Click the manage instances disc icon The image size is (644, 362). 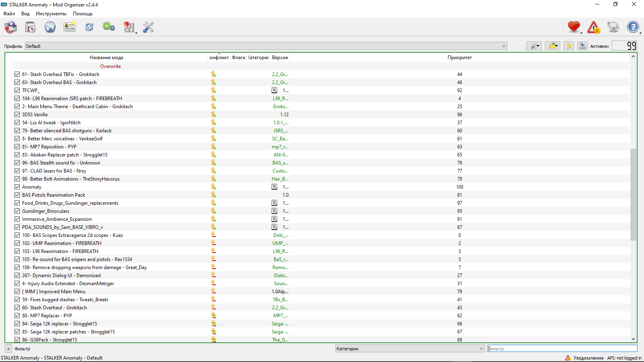(31, 27)
